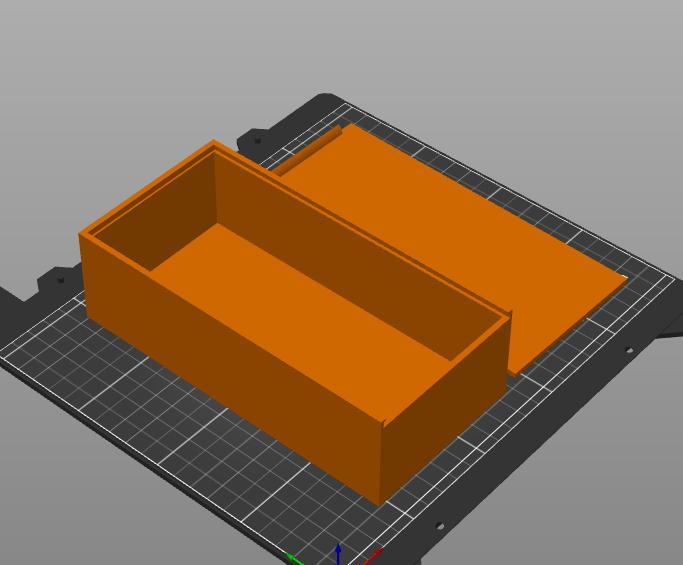
Task: Click the raised handle ridge on lid
Action: coord(308,150)
